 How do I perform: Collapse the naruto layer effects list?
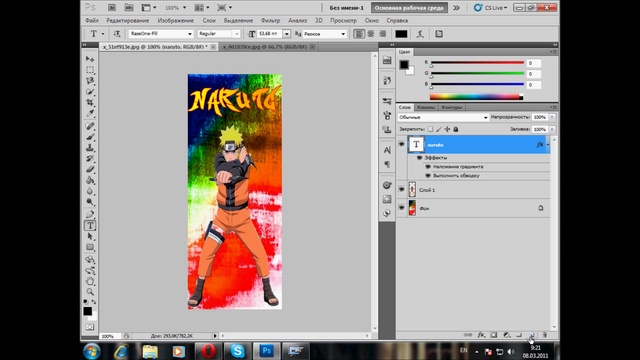tap(548, 145)
